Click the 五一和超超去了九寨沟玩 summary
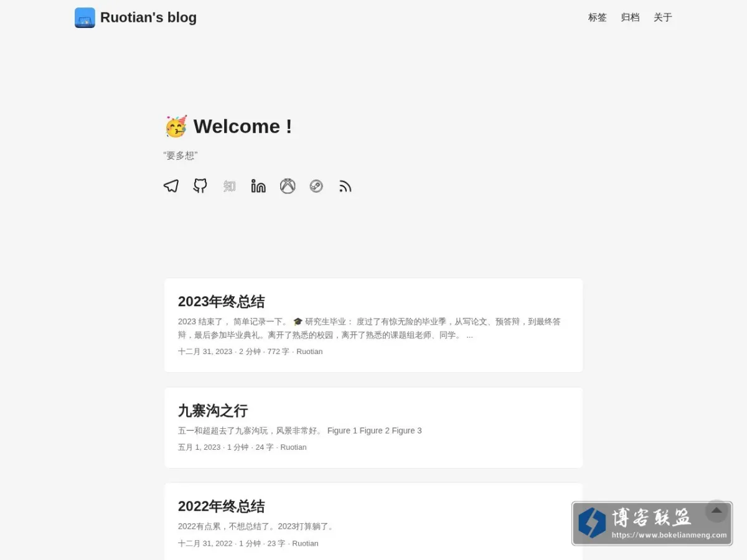Image resolution: width=747 pixels, height=560 pixels. click(x=300, y=431)
